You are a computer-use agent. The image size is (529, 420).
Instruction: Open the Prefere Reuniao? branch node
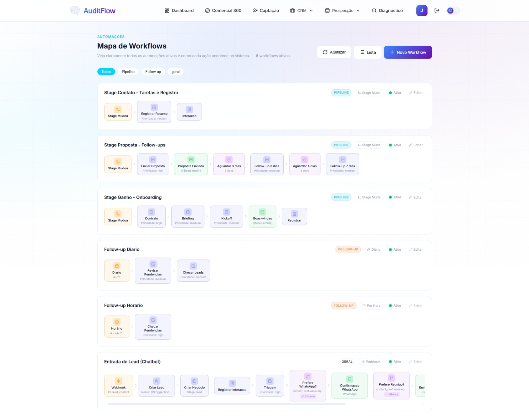coord(391,386)
